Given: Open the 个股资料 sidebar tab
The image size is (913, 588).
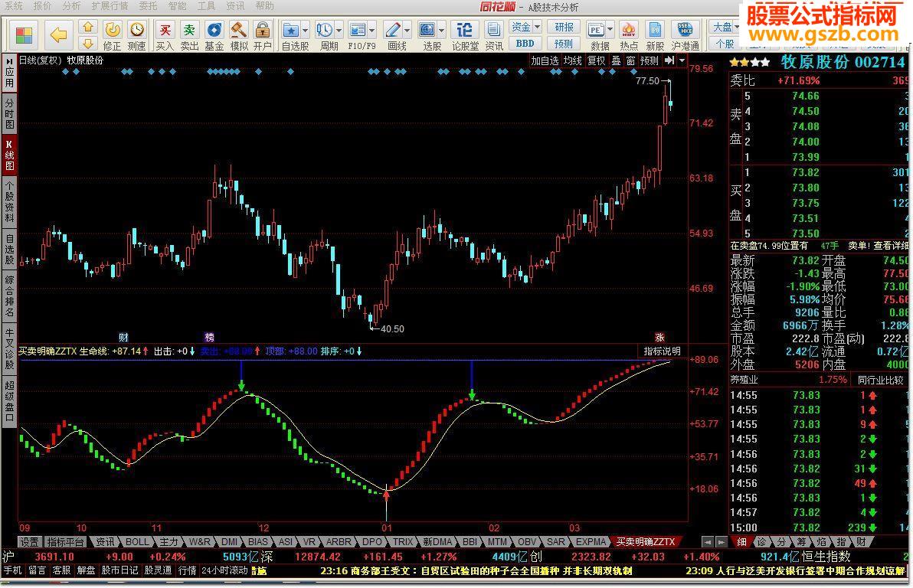Looking at the screenshot, I should (9, 201).
